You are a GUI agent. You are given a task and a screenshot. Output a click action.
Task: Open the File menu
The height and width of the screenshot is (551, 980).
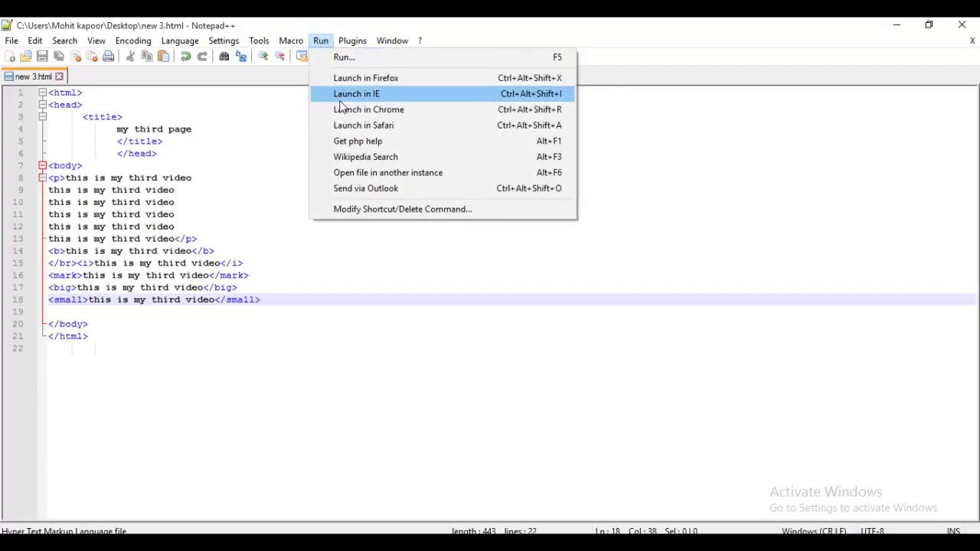[x=11, y=41]
